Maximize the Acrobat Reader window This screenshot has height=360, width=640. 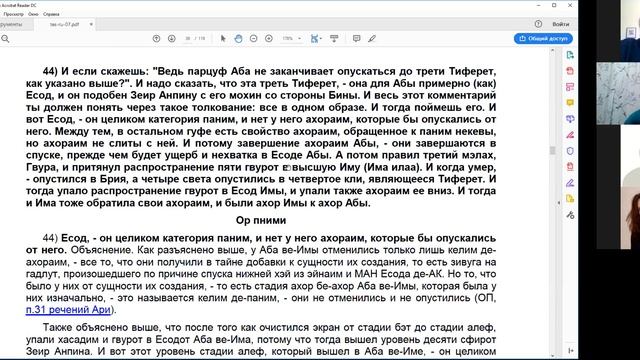[x=554, y=5]
